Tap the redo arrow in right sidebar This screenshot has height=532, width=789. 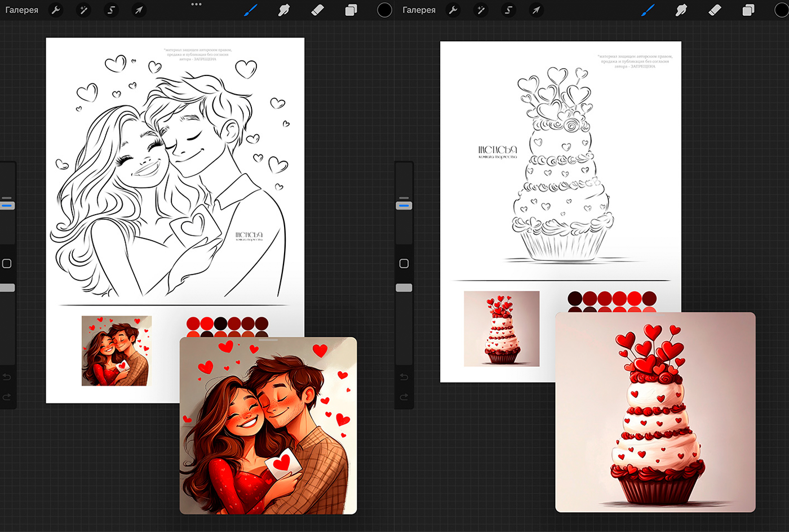(x=404, y=397)
